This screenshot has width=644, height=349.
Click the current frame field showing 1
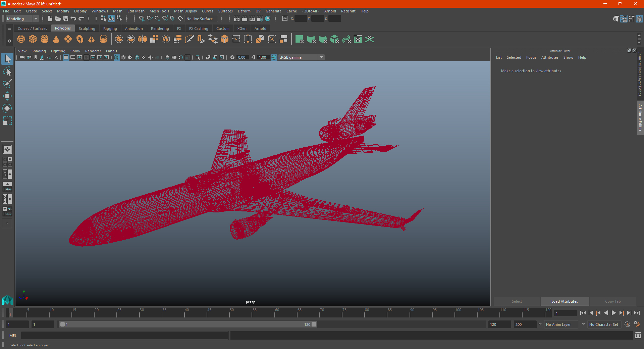pos(566,313)
